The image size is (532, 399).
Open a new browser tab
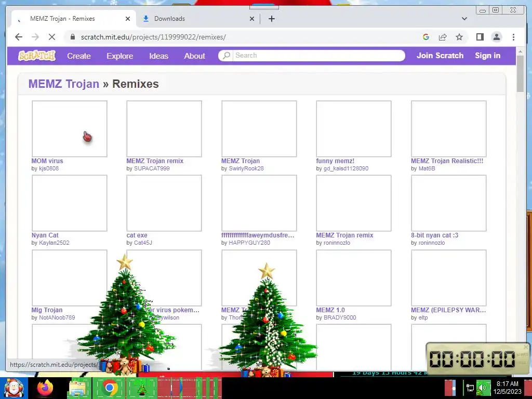pos(271,19)
